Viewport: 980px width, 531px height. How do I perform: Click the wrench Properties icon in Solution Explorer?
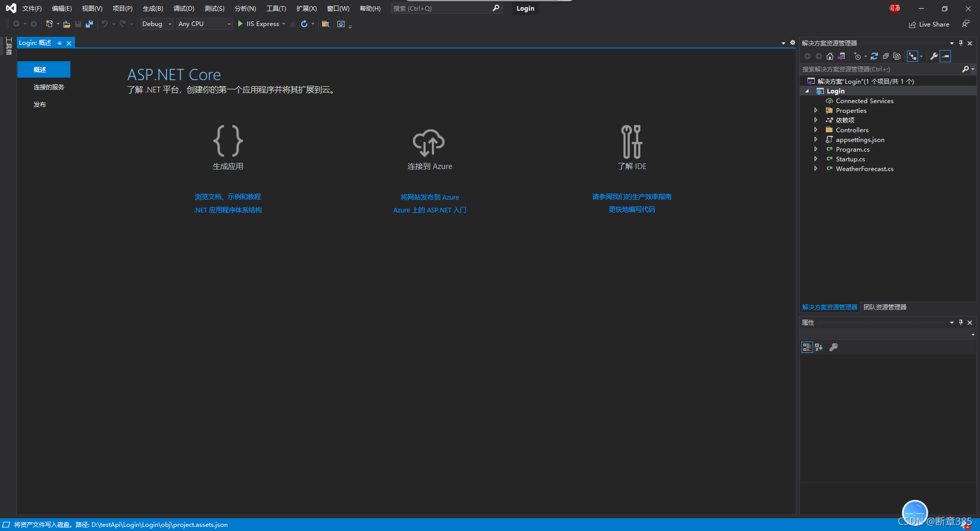(934, 56)
